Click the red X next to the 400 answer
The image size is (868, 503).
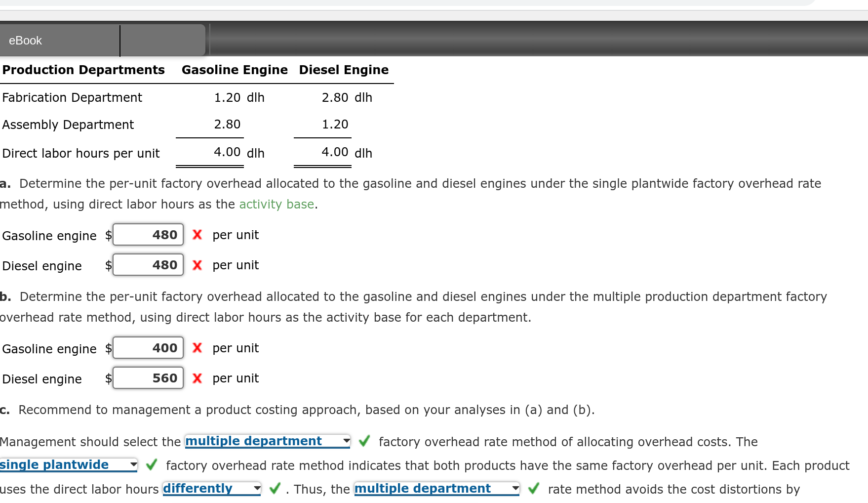click(x=197, y=348)
